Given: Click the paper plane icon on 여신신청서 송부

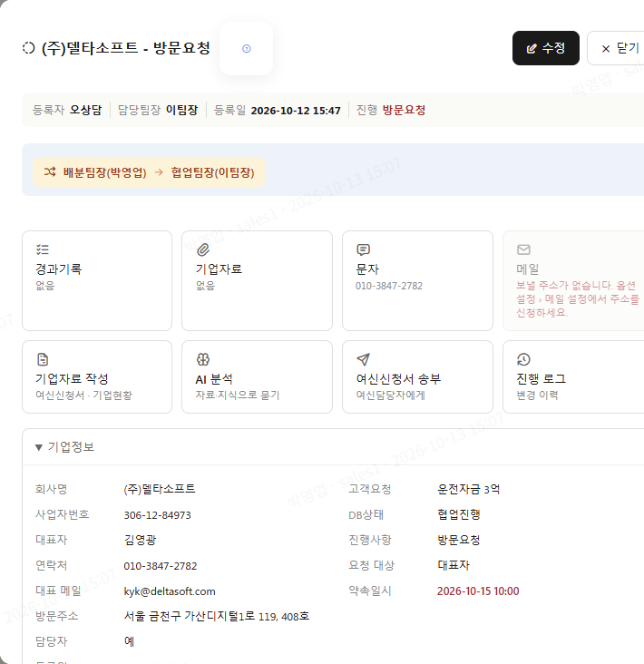Looking at the screenshot, I should [x=364, y=359].
